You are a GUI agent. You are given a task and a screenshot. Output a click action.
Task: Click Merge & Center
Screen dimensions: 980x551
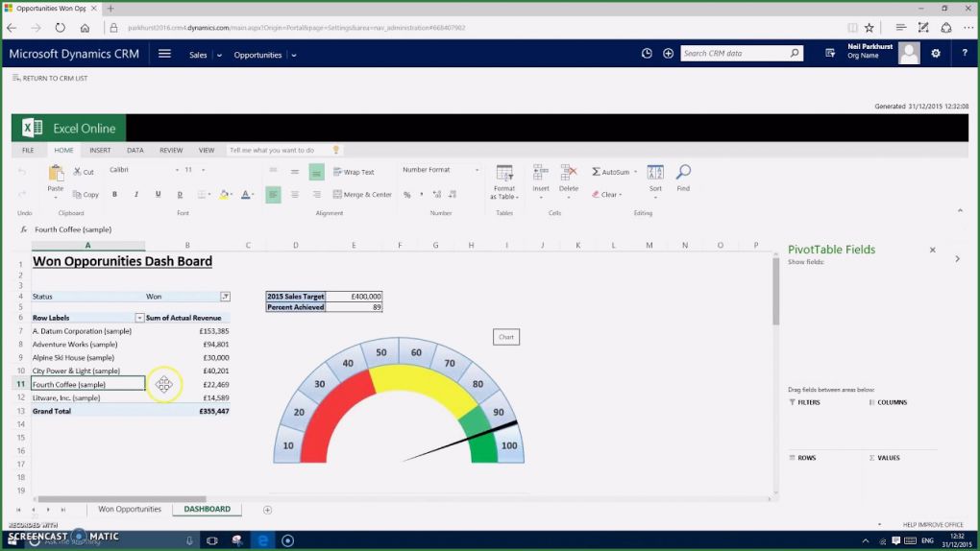tap(362, 194)
